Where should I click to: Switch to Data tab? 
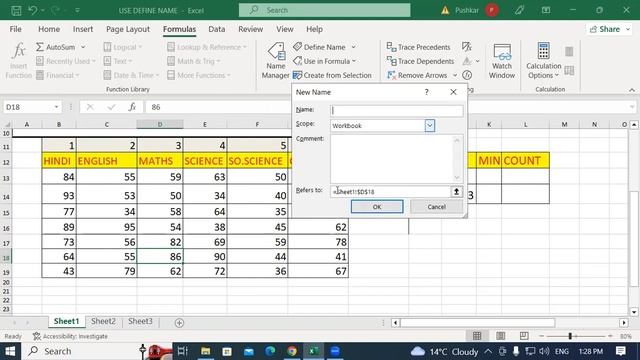click(217, 29)
